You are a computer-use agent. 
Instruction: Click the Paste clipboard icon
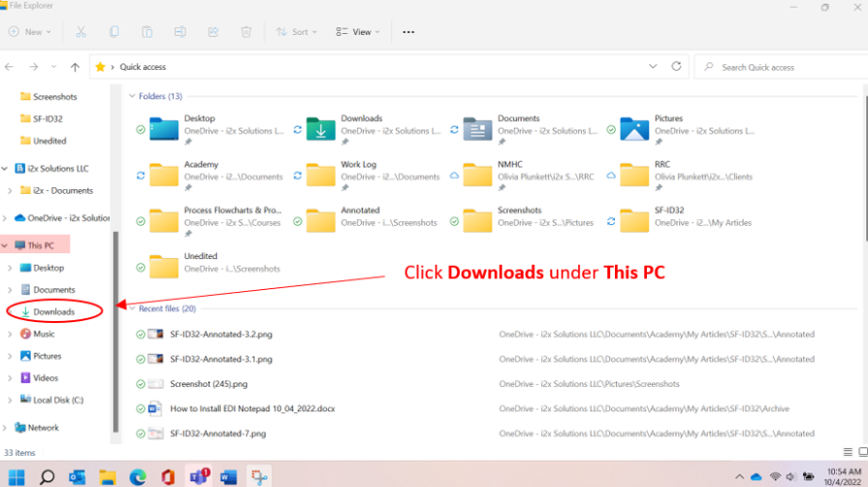point(146,32)
